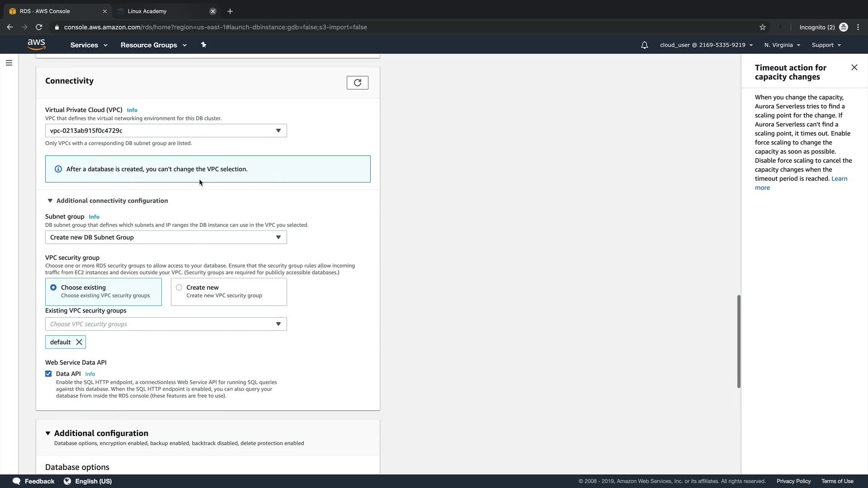Viewport: 868px width, 488px height.
Task: Click the pin shortcuts icon in navbar
Action: coord(203,45)
